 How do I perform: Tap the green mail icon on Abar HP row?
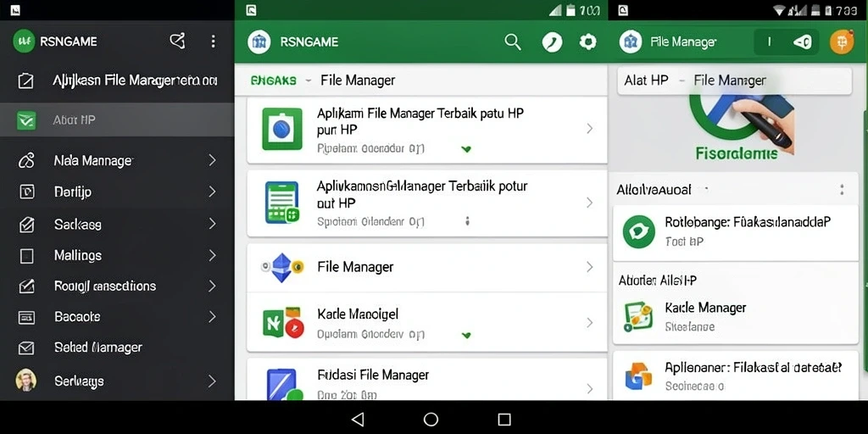click(26, 120)
